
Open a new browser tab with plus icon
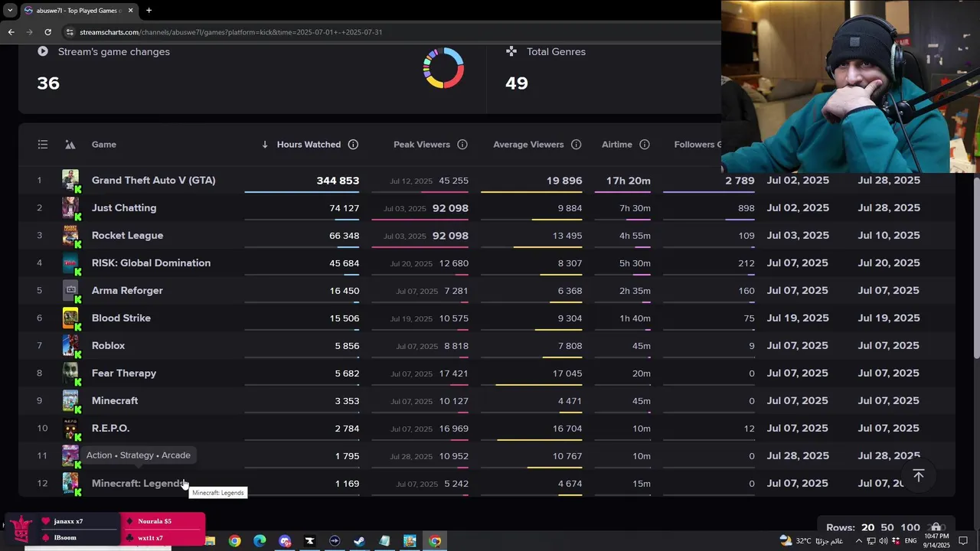(x=149, y=11)
